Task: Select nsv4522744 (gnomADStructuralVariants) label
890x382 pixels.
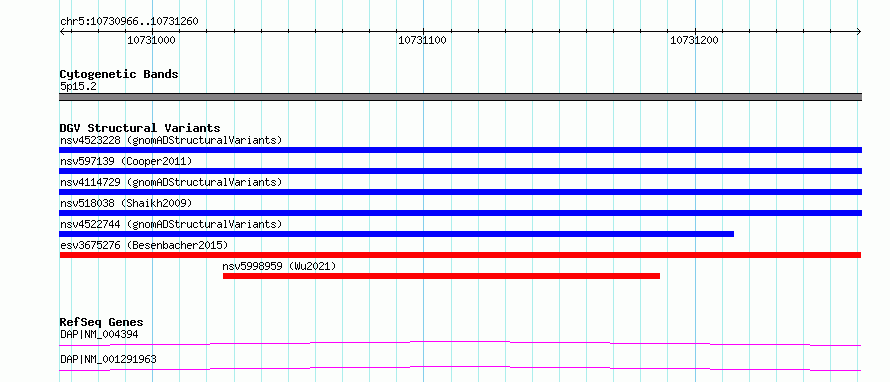Action: coord(171,224)
